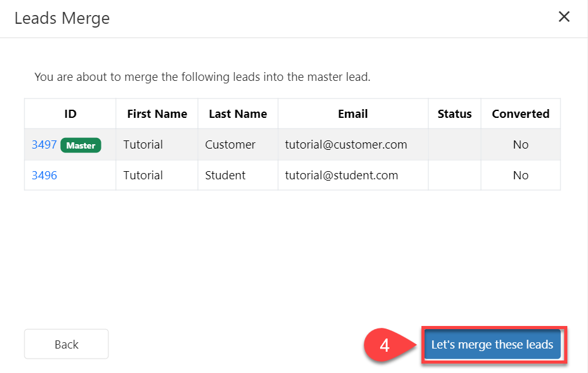Select the First Name column header
Image resolution: width=588 pixels, height=373 pixels.
[x=157, y=114]
